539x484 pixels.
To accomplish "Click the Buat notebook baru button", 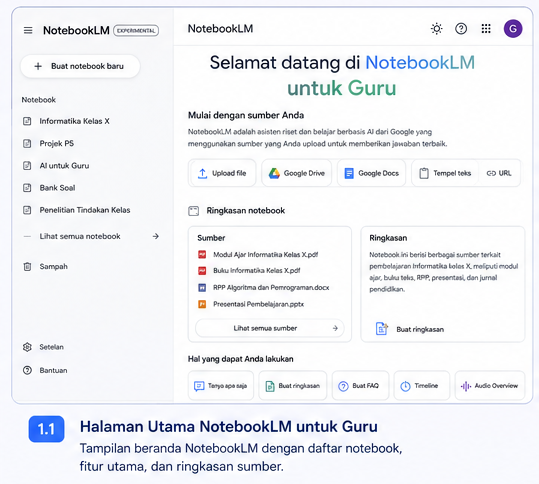I will (80, 66).
